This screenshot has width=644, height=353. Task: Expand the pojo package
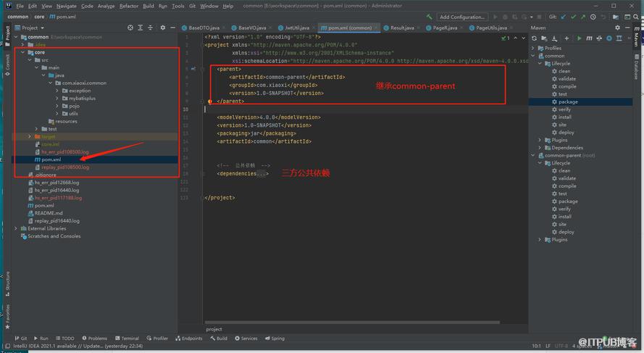[x=57, y=106]
